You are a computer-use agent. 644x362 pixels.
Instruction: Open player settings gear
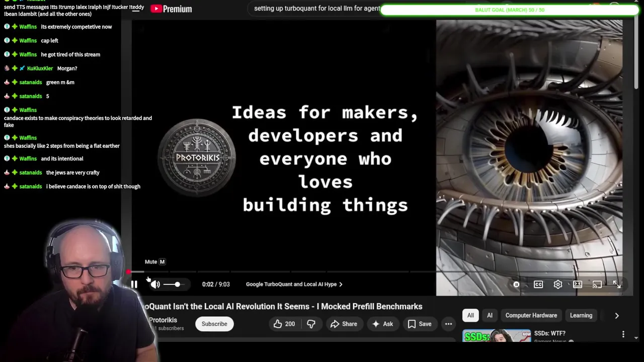click(558, 285)
